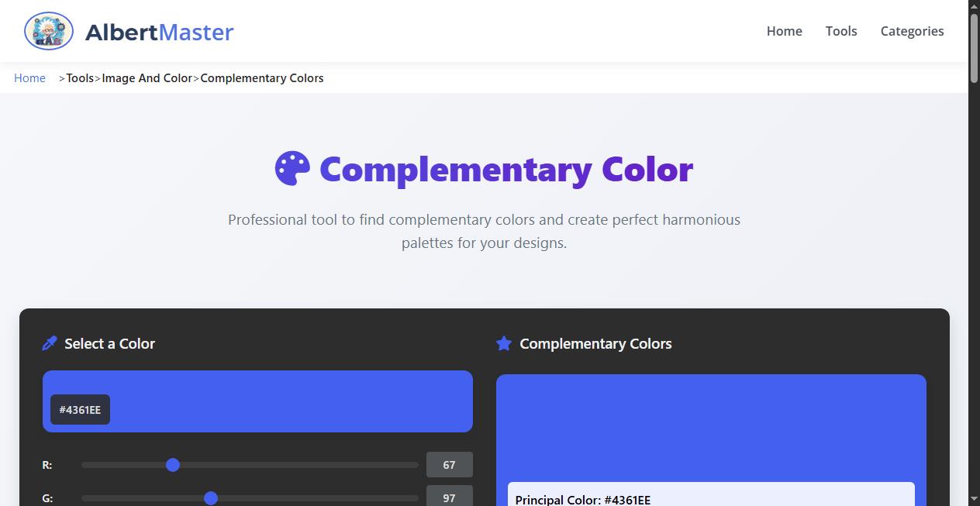980x506 pixels.
Task: Click the R red color slider handle
Action: coord(173,464)
